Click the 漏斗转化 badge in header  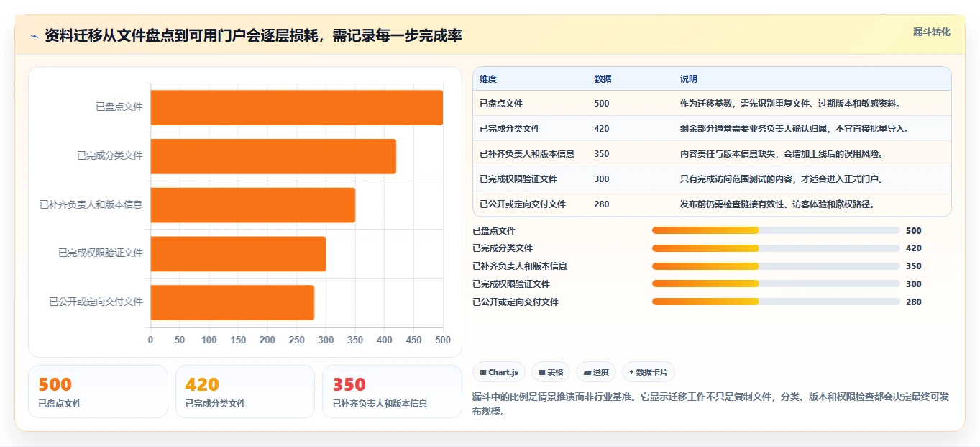[932, 32]
